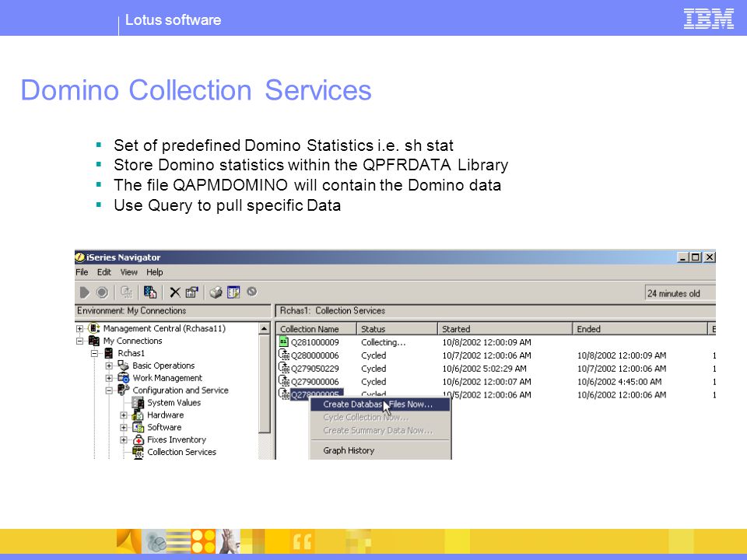Choose Create Database Files Now

coord(380,404)
